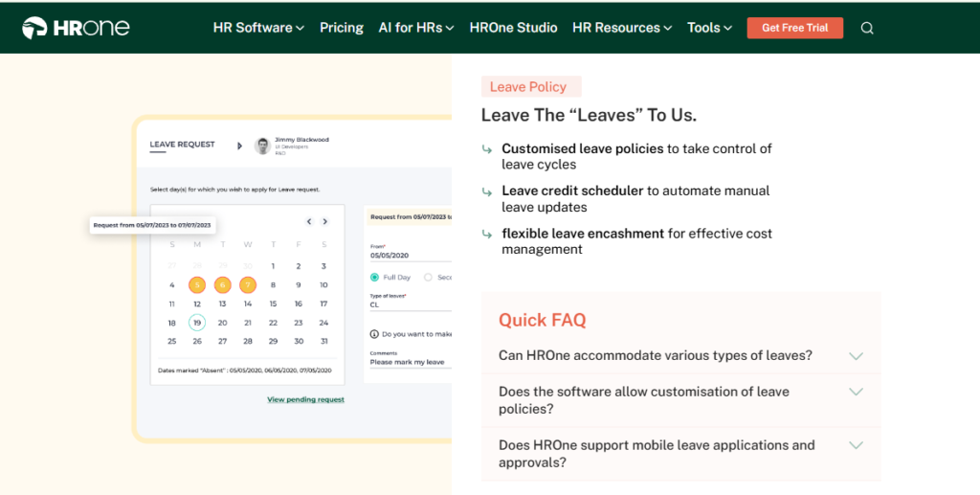Click the HROne logo
Screen dimensions: 980x495
(76, 28)
